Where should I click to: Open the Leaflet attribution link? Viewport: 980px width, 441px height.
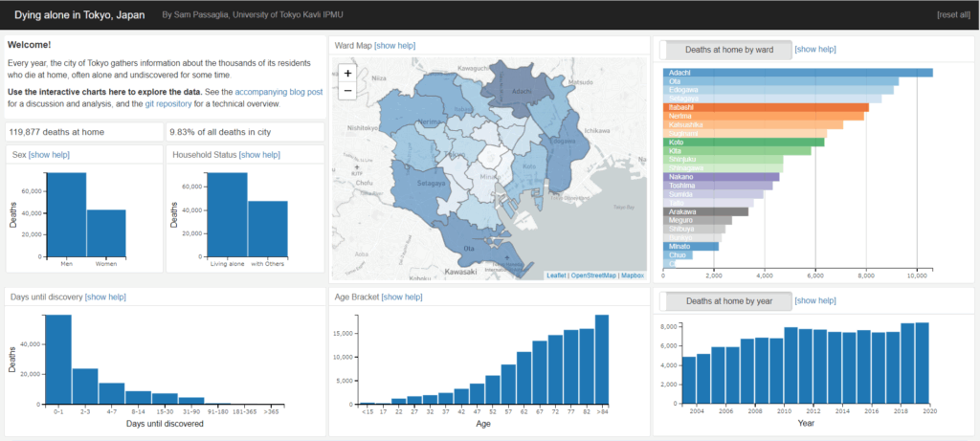[556, 276]
